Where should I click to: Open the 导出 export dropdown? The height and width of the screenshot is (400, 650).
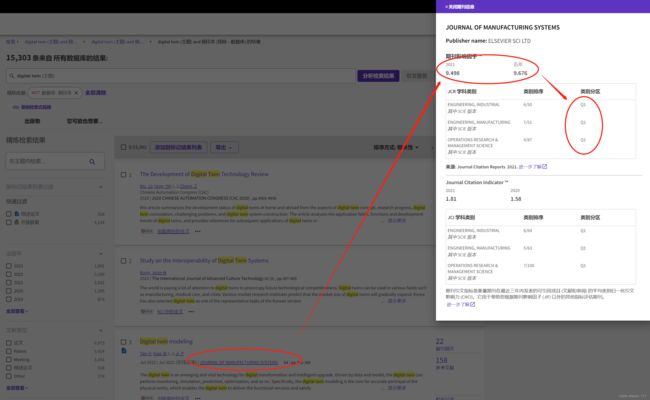coord(224,147)
